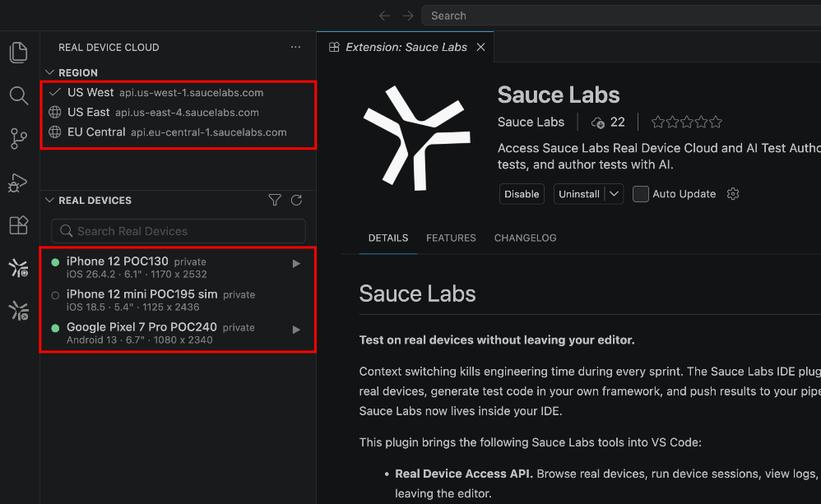
Task: Click in the top Search command bar
Action: 621,16
